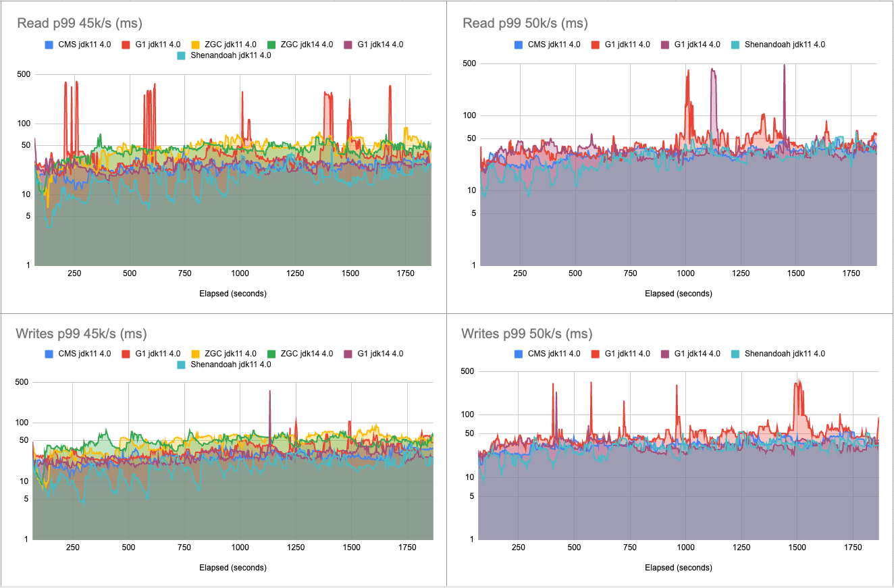Click the 1000 x-axis tick in Read 45k/s chart

(x=240, y=273)
